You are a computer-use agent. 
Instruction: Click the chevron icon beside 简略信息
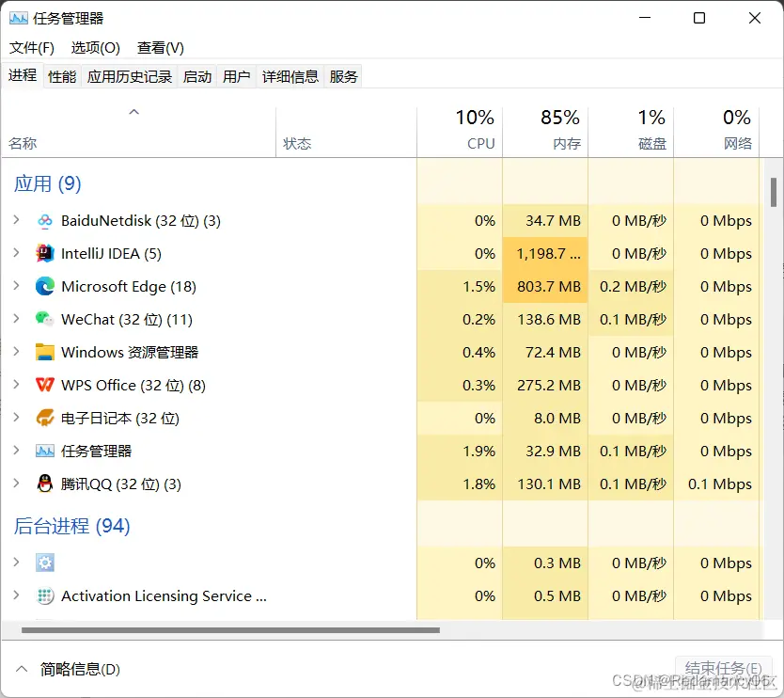coord(22,669)
